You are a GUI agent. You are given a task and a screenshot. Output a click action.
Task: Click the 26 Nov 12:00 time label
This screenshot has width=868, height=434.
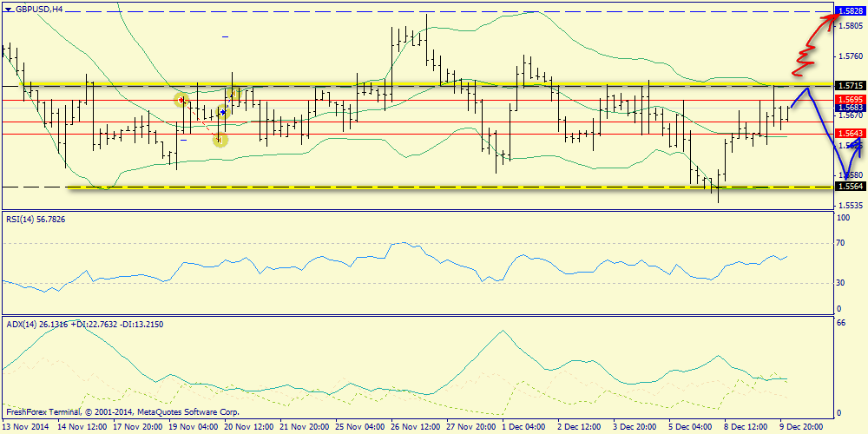point(416,427)
